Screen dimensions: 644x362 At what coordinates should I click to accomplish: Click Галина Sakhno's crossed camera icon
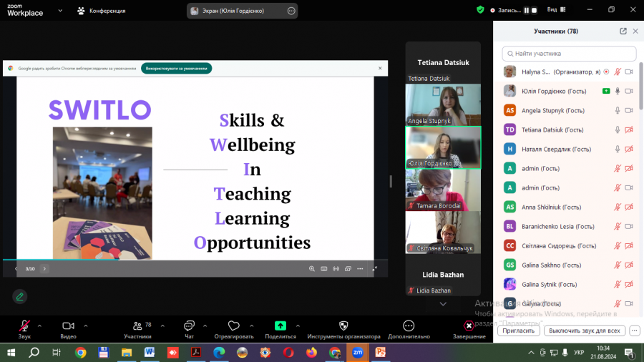pos(629,265)
